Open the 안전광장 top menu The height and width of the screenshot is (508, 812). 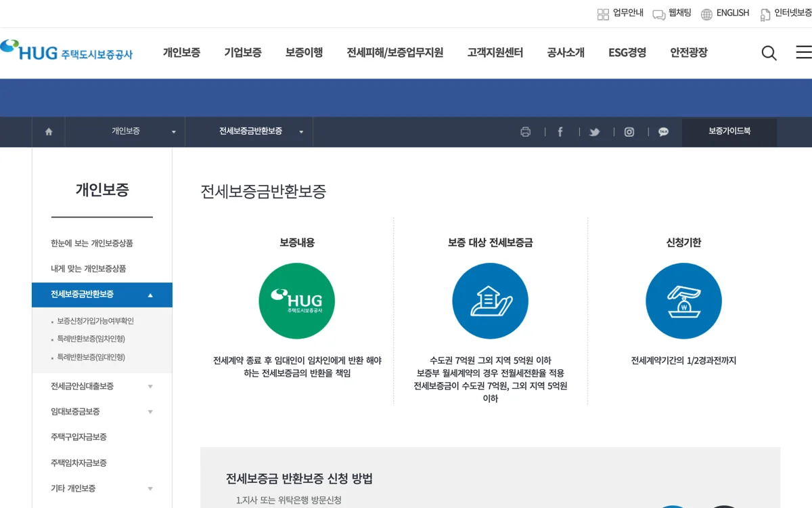pyautogui.click(x=689, y=53)
